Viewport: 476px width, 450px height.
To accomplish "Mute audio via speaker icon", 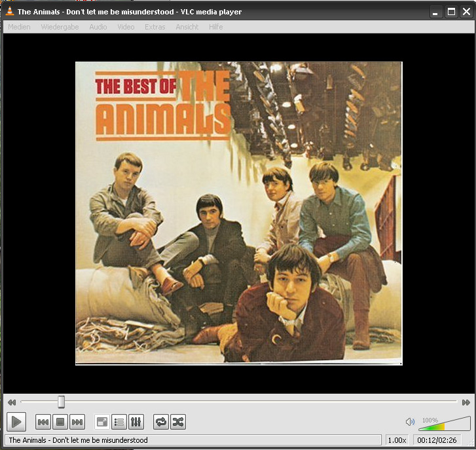I will click(x=410, y=422).
